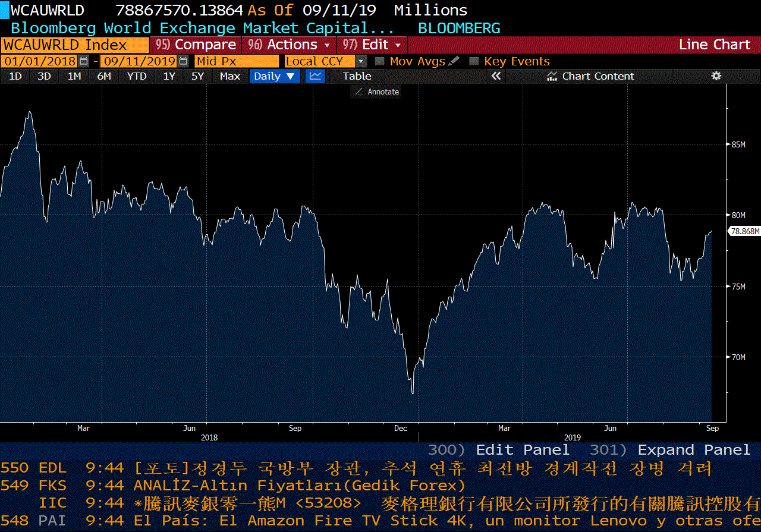This screenshot has height=532, width=761.
Task: Click the Annotate pencil button
Action: [377, 92]
